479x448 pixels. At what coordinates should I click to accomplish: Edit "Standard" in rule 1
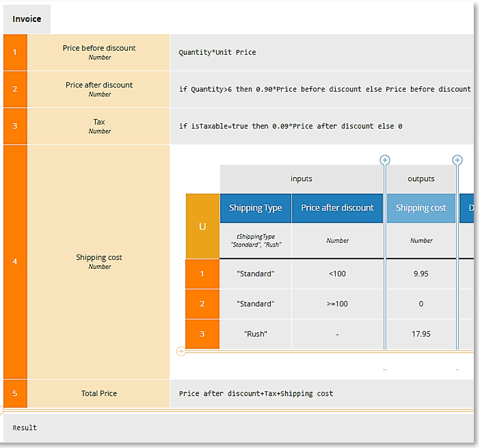(255, 274)
